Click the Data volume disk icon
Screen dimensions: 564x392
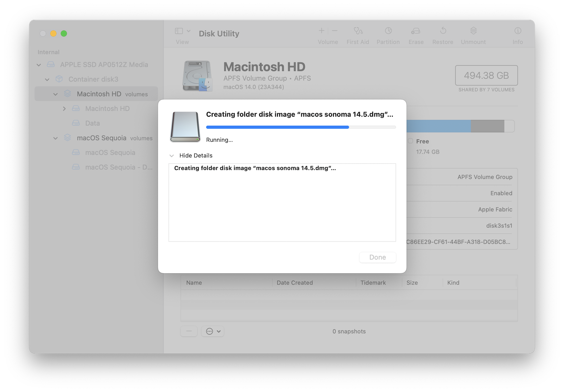pyautogui.click(x=76, y=123)
